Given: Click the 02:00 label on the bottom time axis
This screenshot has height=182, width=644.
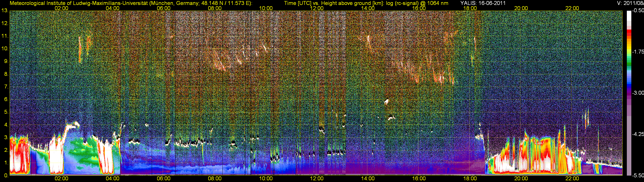Looking at the screenshot, I should tap(61, 179).
